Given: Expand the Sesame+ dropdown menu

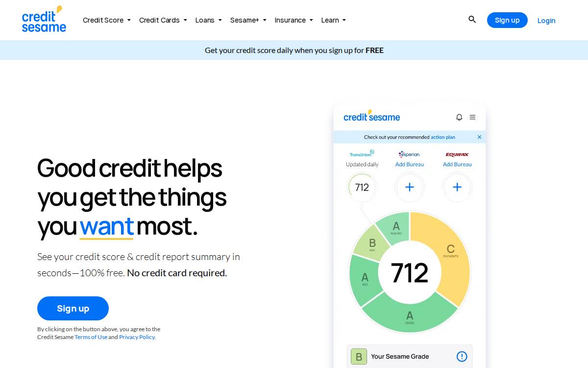Looking at the screenshot, I should tap(248, 20).
